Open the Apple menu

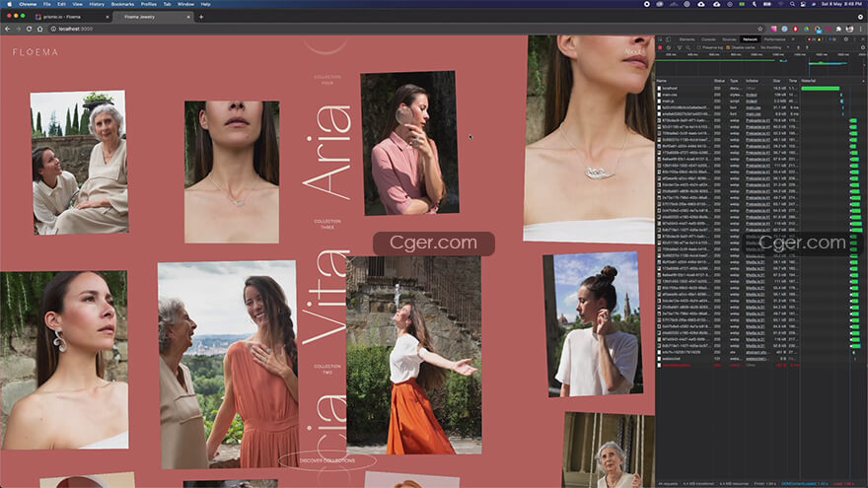tap(10, 4)
